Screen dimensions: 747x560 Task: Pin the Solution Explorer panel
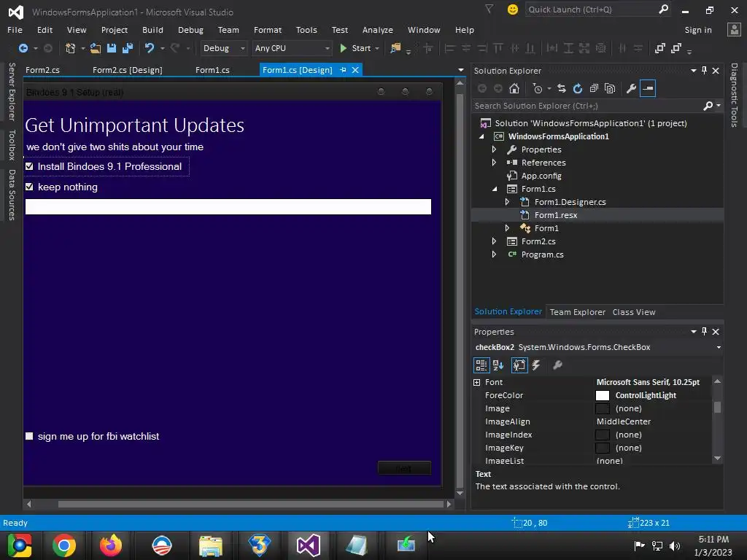(x=705, y=71)
